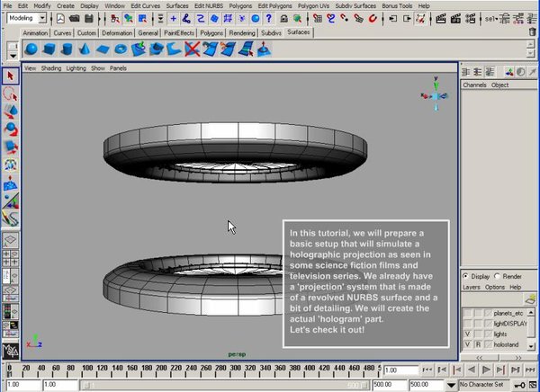Activate the Lasso selection tool
The width and height of the screenshot is (540, 392).
tap(11, 94)
